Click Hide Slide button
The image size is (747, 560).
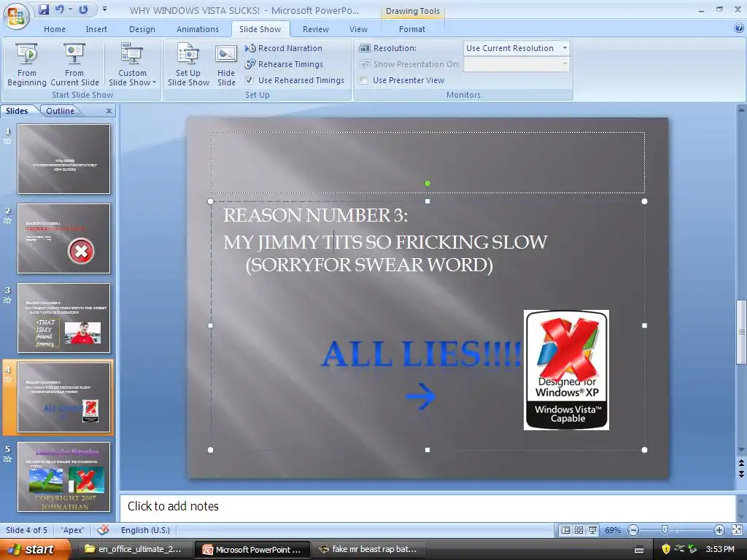[x=226, y=65]
